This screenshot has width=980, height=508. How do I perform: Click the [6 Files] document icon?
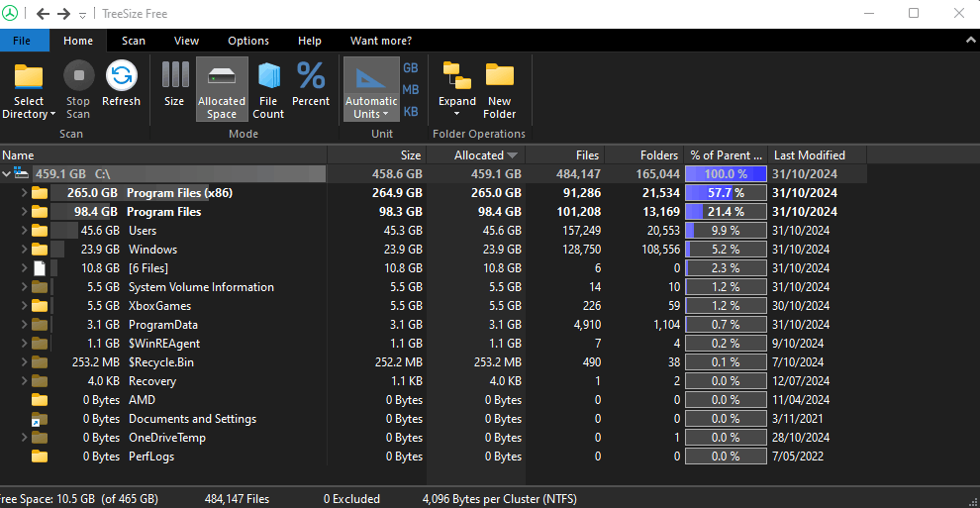click(x=40, y=268)
